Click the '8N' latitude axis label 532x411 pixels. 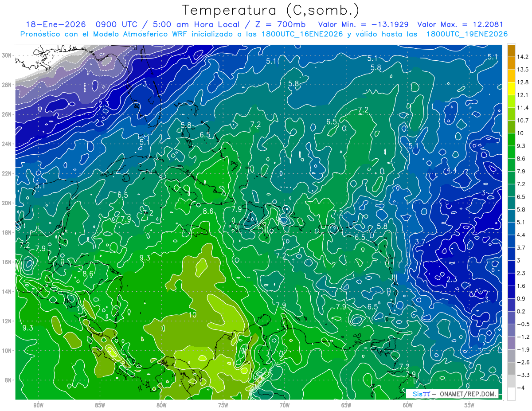[x=9, y=380]
